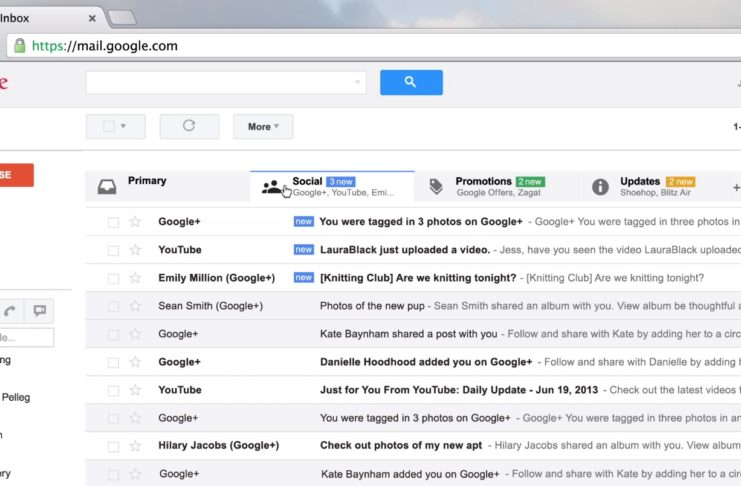Select the LauraBlack YouTube email checkbox
Screen dimensions: 741x486
[113, 250]
